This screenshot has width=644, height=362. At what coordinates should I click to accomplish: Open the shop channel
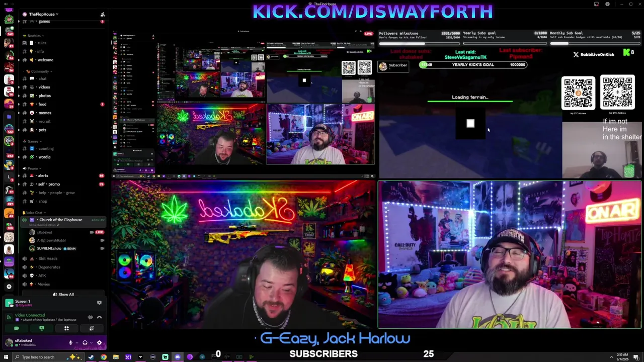63,201
